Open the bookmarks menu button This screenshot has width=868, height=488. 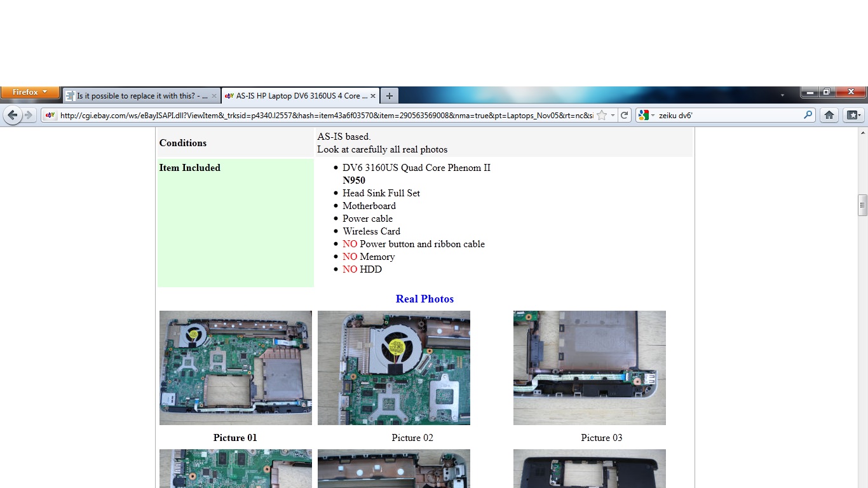point(853,115)
